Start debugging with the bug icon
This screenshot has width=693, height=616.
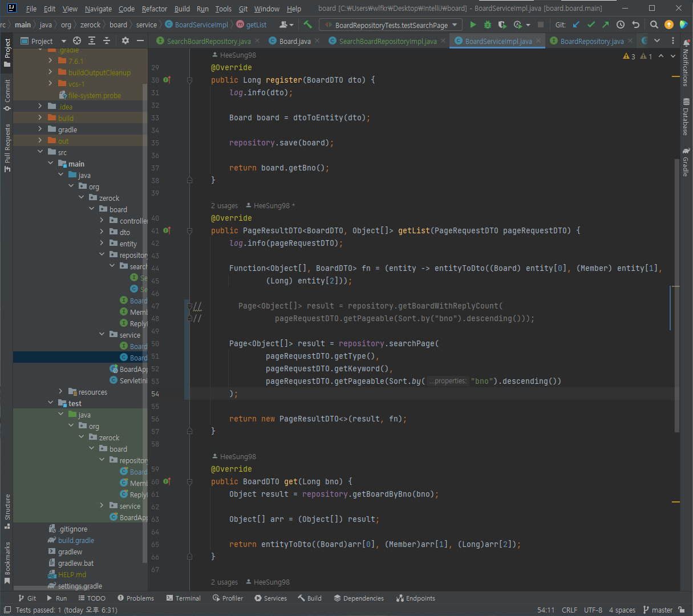(488, 25)
